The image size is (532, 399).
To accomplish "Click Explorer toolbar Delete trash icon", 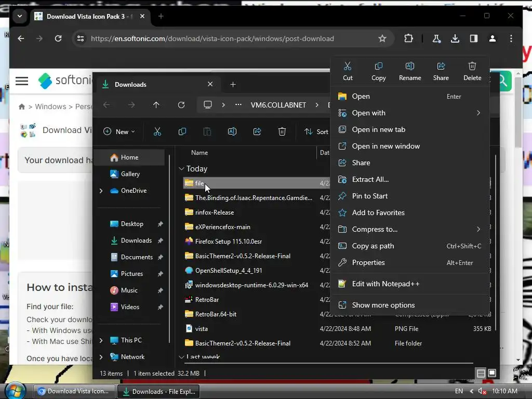I will tap(282, 131).
